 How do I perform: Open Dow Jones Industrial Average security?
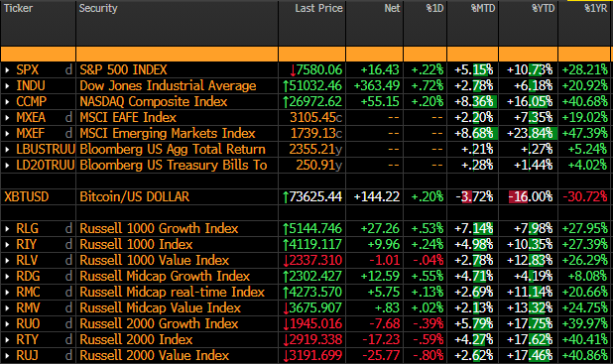point(168,86)
